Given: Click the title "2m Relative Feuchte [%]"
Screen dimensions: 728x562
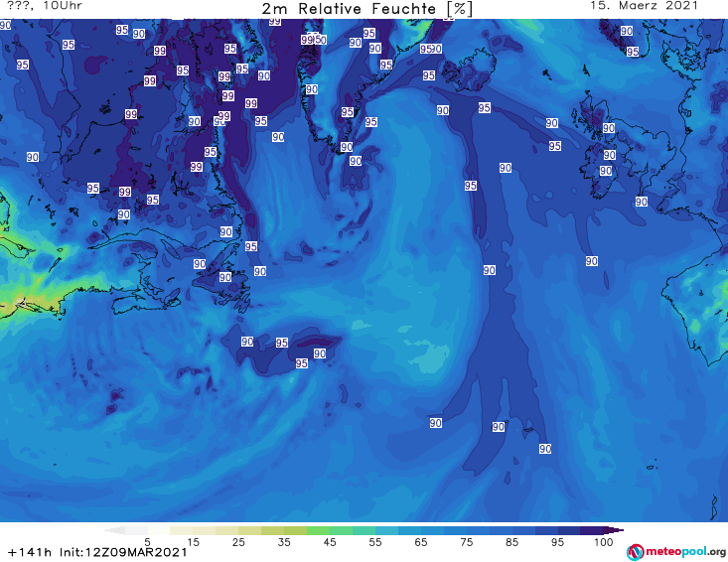Looking at the screenshot, I should point(366,9).
